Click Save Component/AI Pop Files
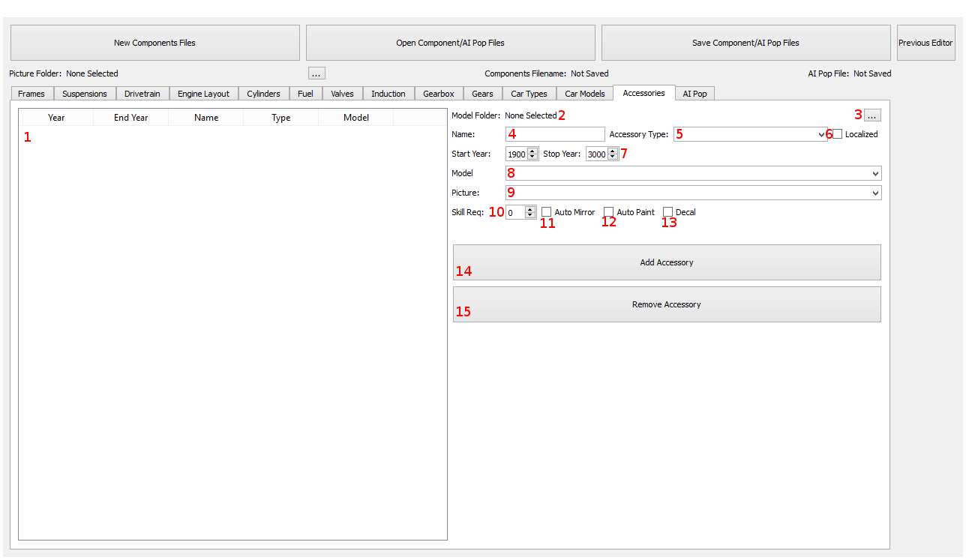The height and width of the screenshot is (560, 966). tap(745, 43)
